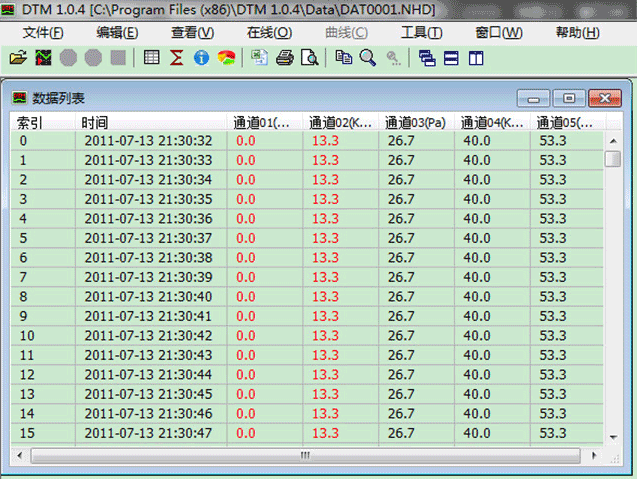The height and width of the screenshot is (480, 638).
Task: Click the copy icon in toolbar
Action: (x=344, y=58)
